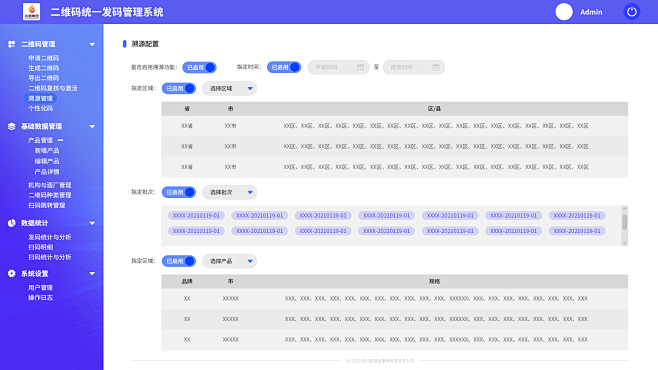Open 个性化码 in sidebar
Screen dimensions: 658x370
tap(40, 108)
